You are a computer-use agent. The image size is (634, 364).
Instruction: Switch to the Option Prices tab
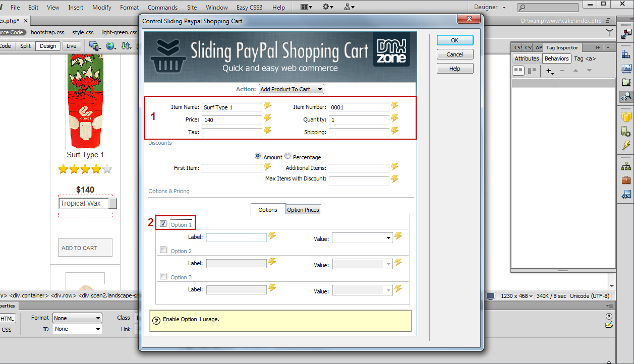pos(303,210)
